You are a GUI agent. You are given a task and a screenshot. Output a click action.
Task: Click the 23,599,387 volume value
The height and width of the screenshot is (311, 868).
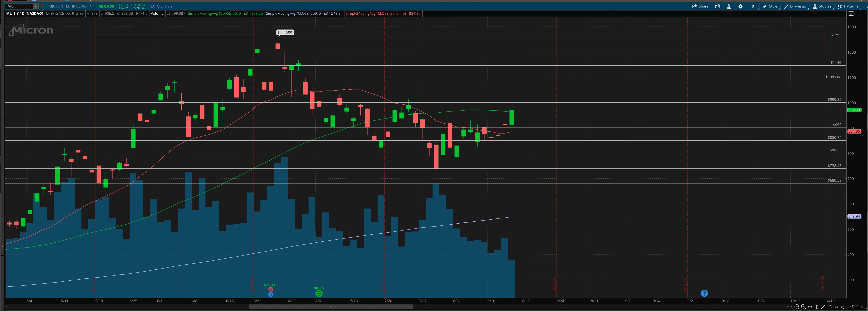(x=176, y=13)
